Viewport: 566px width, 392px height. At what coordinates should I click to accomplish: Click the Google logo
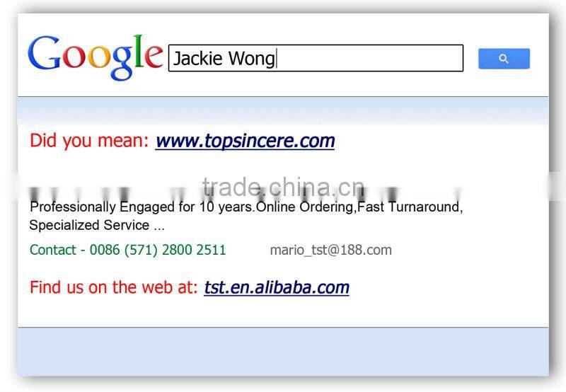tap(96, 58)
